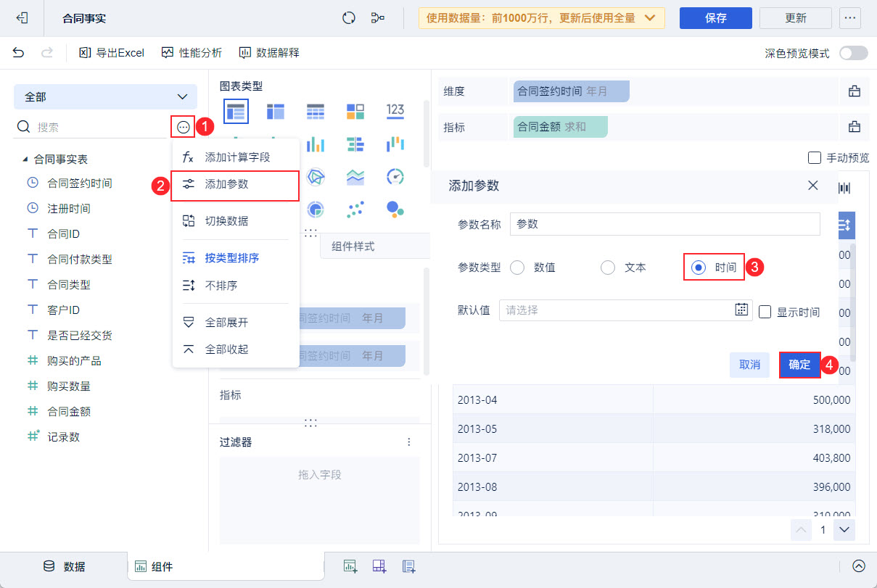Select the radar chart type icon
877x588 pixels.
[316, 177]
